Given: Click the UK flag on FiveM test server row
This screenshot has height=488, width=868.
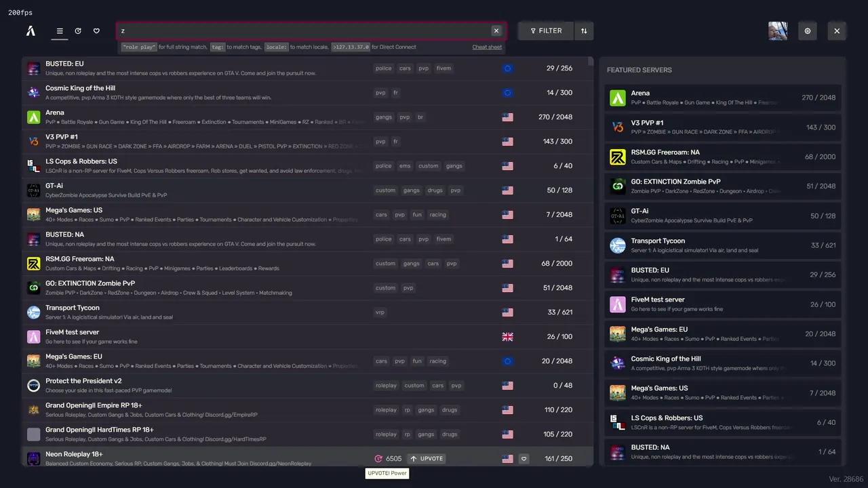Looking at the screenshot, I should [507, 337].
